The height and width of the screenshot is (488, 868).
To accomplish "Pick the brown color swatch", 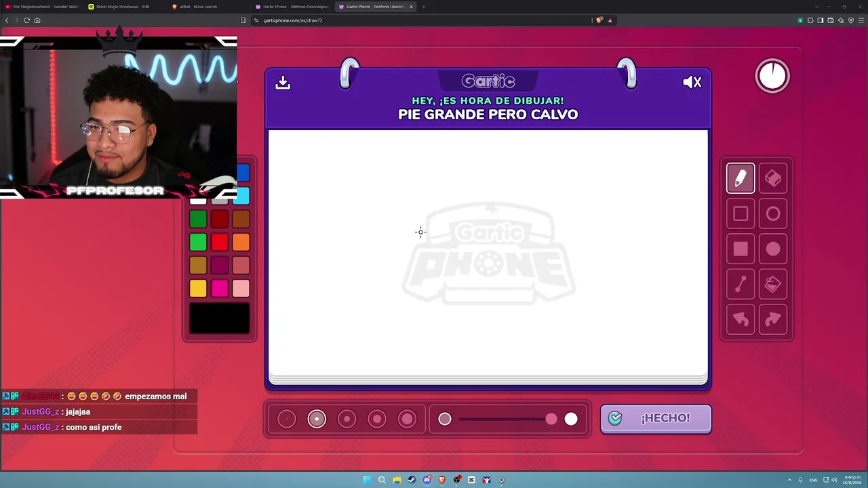I will click(x=241, y=219).
